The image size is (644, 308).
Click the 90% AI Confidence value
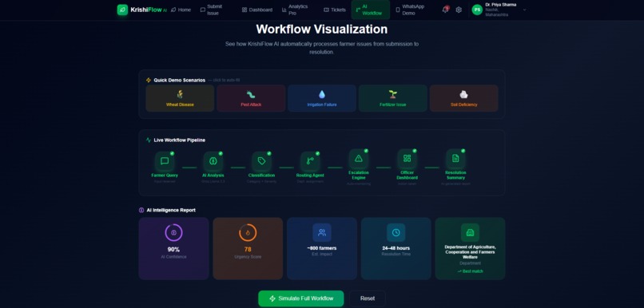click(173, 250)
